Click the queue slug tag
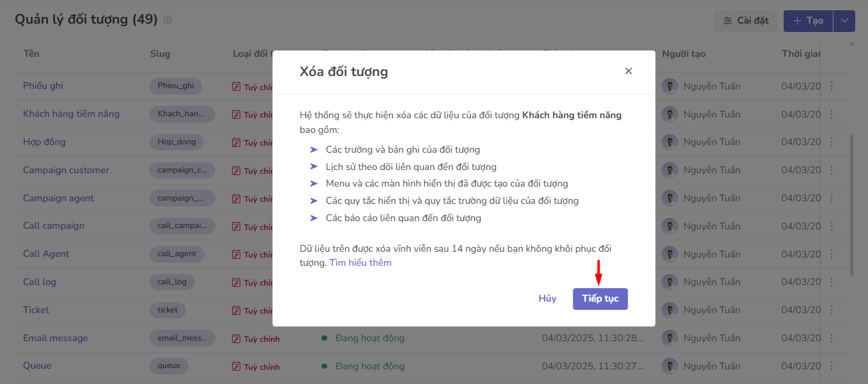 coord(169,366)
